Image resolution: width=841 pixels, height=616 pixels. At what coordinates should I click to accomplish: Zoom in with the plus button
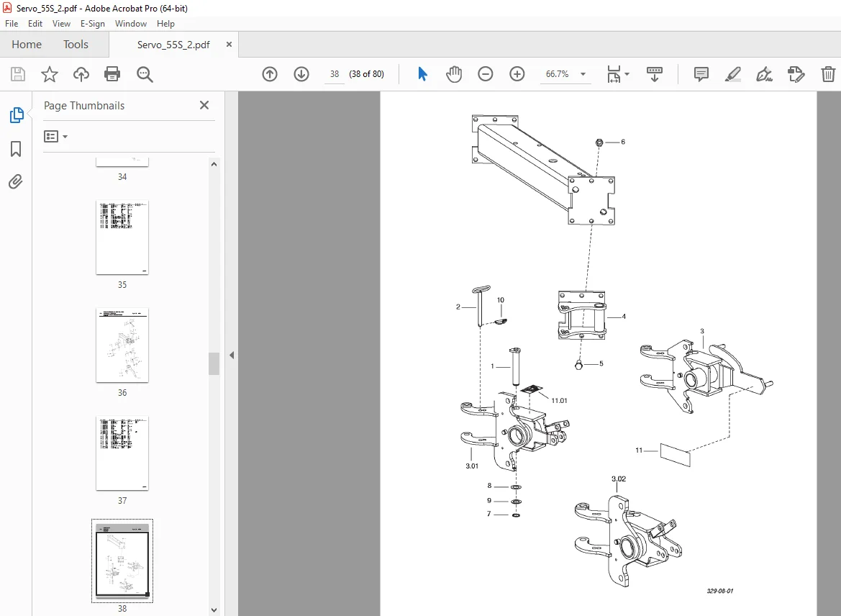tap(517, 74)
